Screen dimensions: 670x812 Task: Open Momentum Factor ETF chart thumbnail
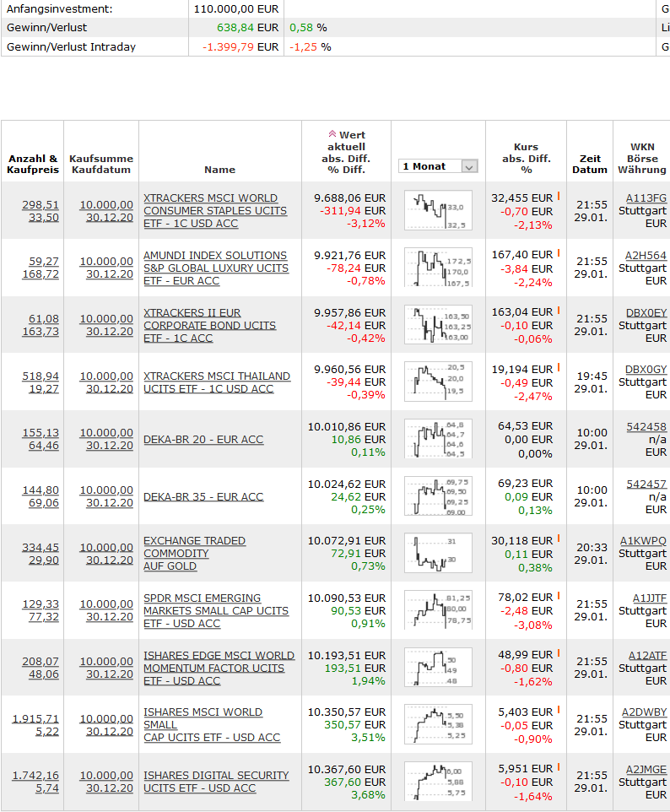click(x=438, y=668)
